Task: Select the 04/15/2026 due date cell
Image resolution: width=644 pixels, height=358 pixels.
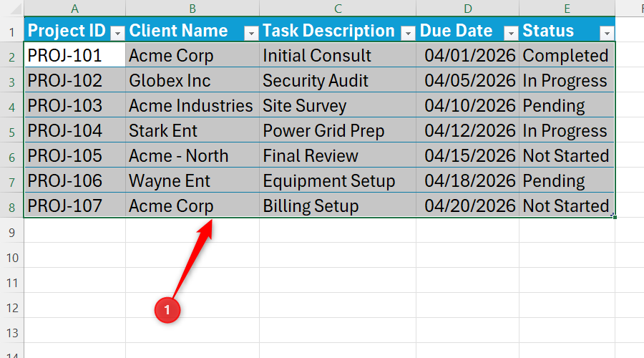Action: pyautogui.click(x=467, y=155)
